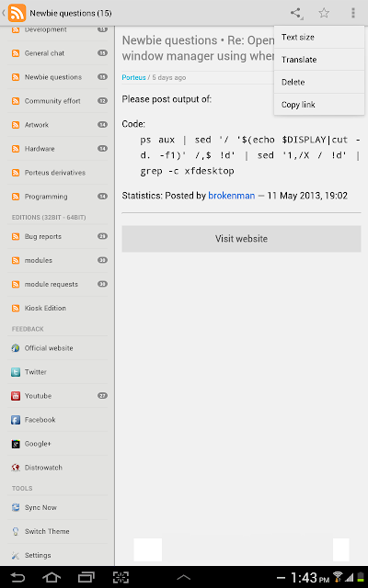
Task: Choose Delete from the popup menu
Action: (x=319, y=82)
